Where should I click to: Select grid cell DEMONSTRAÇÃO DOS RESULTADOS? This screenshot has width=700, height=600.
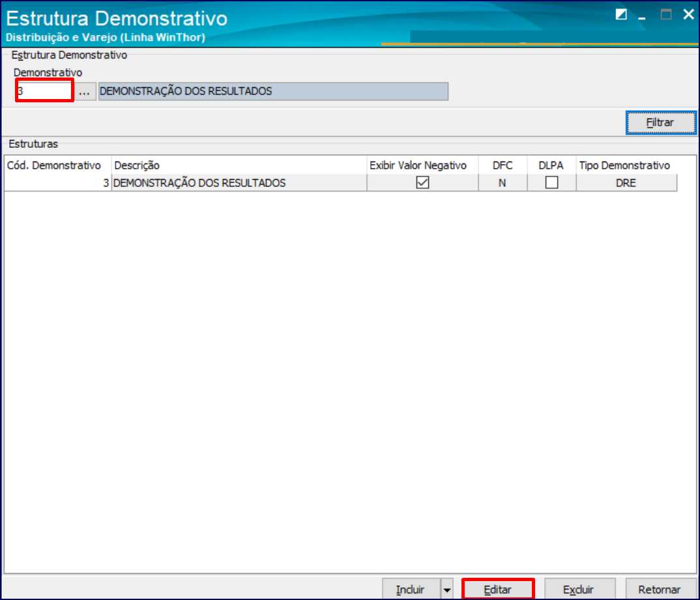[239, 183]
